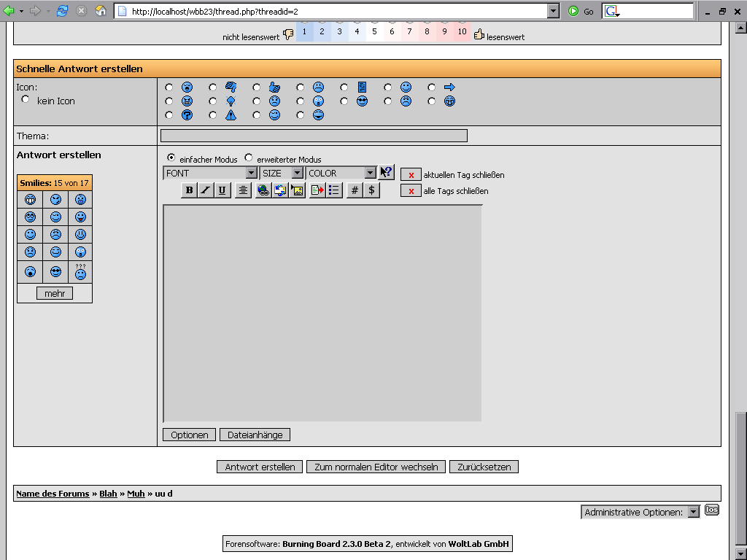Apply underline formatting button
747x560 pixels.
point(222,190)
